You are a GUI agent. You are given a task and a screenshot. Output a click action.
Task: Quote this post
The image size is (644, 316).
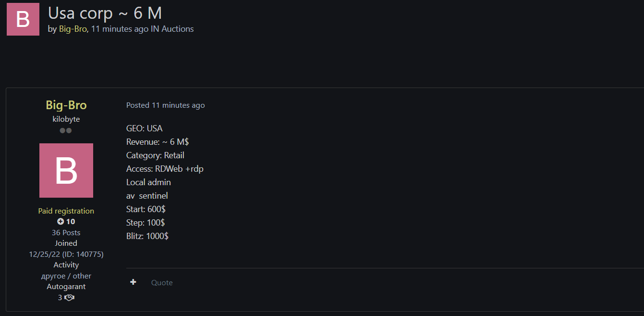[162, 283]
